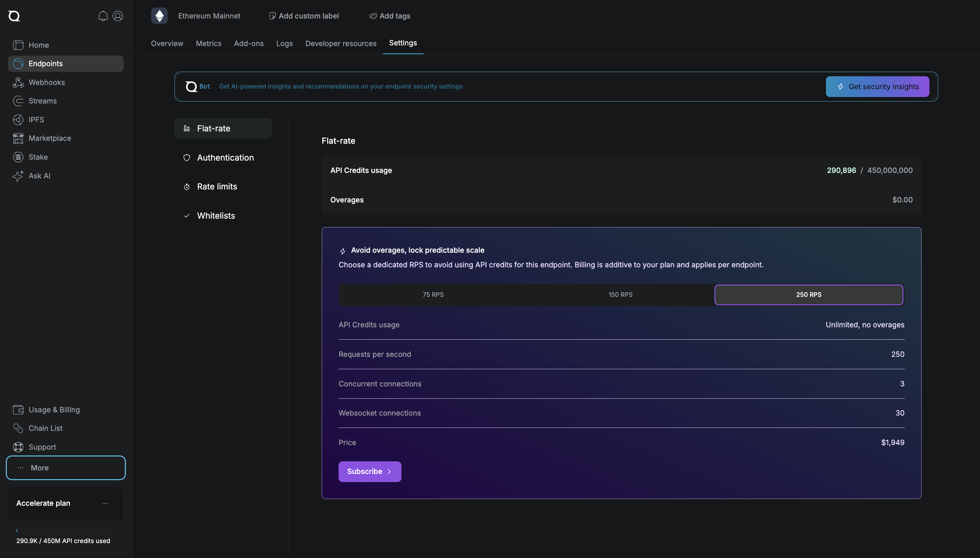Image resolution: width=980 pixels, height=558 pixels.
Task: Click the Subscribe button
Action: pos(369,471)
